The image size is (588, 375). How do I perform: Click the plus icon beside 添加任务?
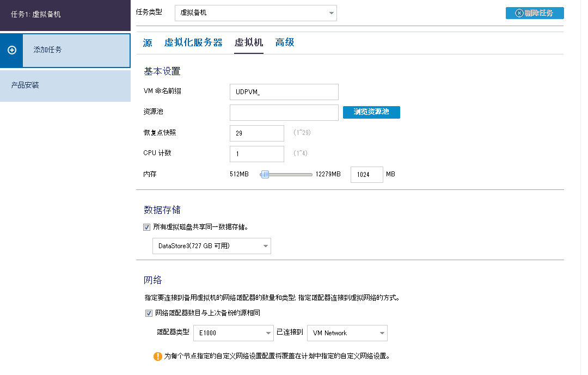12,50
